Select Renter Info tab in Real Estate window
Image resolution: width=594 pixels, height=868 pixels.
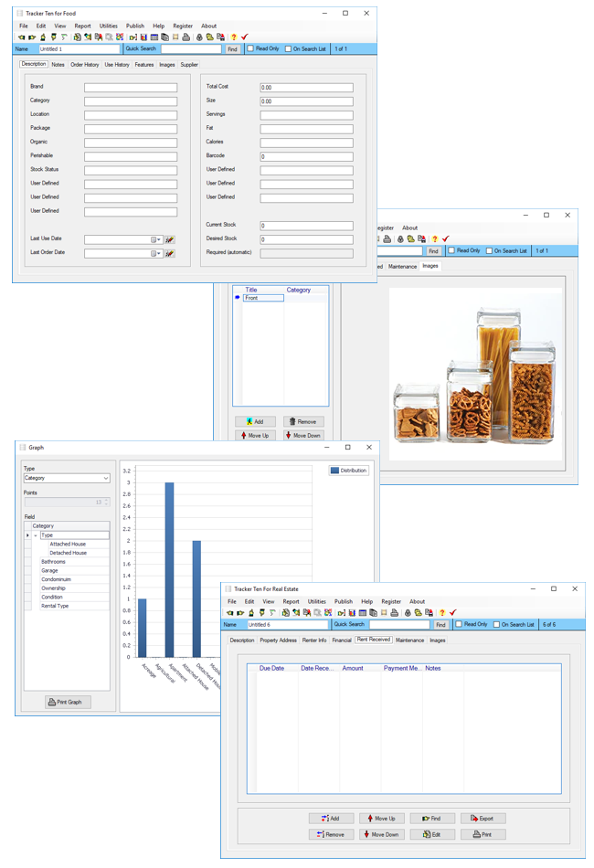[313, 640]
